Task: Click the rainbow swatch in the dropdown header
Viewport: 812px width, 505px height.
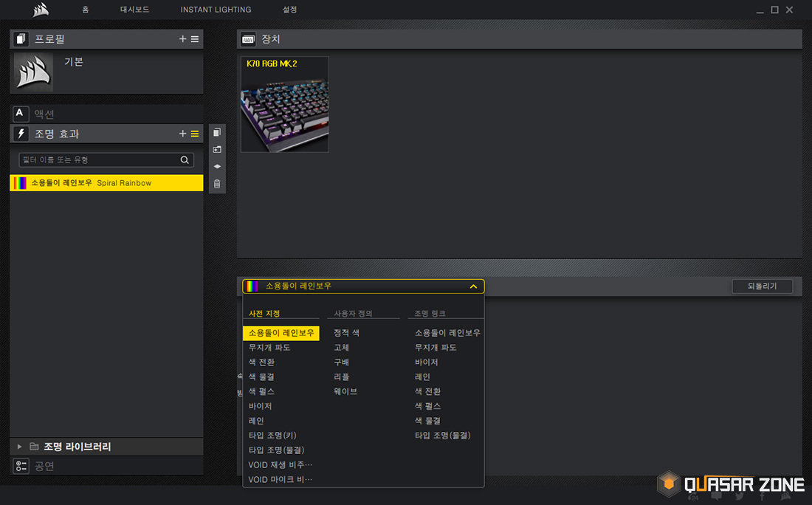Action: click(252, 286)
